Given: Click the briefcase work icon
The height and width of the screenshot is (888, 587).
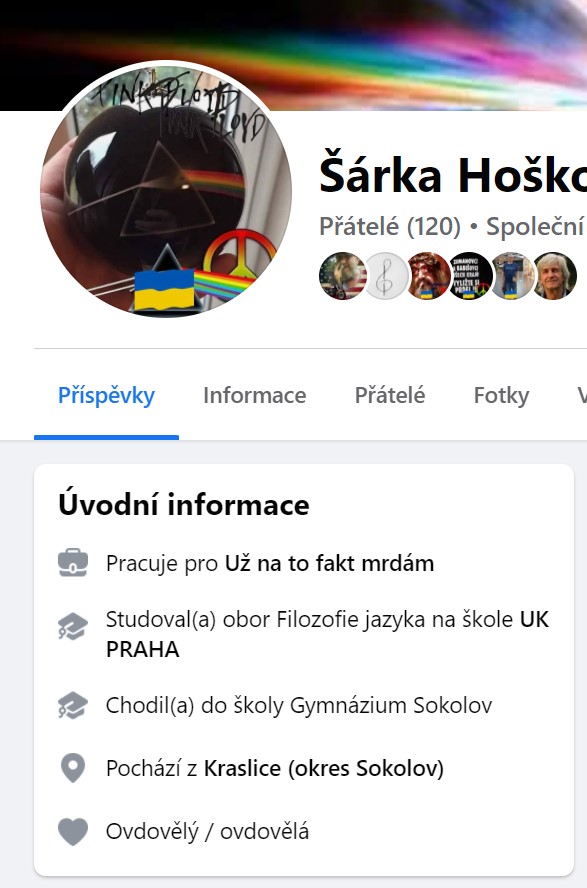Looking at the screenshot, I should click(x=73, y=563).
